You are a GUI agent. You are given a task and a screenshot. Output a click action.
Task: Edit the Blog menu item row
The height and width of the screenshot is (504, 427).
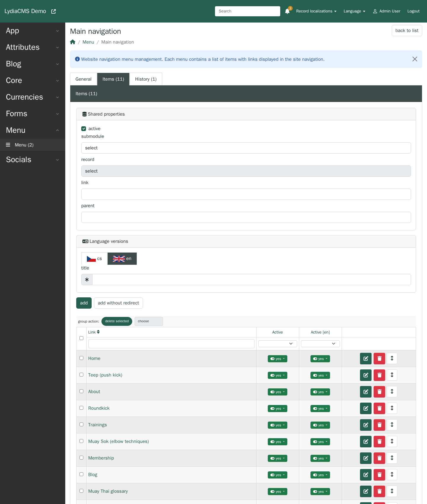[x=366, y=475]
